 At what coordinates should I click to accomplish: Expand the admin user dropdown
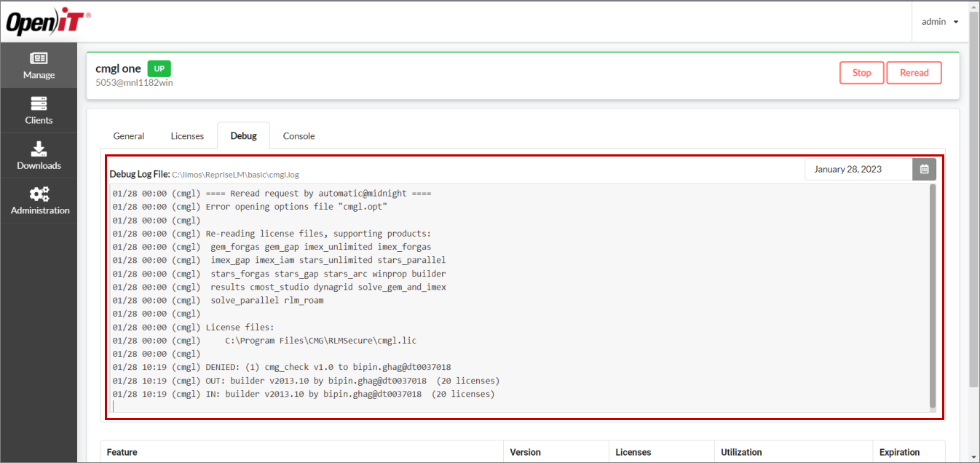(x=940, y=22)
